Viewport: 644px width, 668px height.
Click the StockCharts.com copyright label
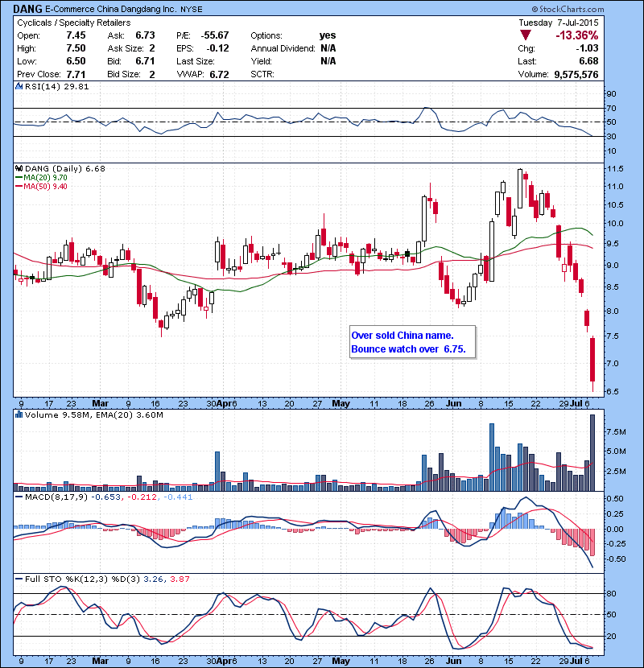tap(568, 9)
